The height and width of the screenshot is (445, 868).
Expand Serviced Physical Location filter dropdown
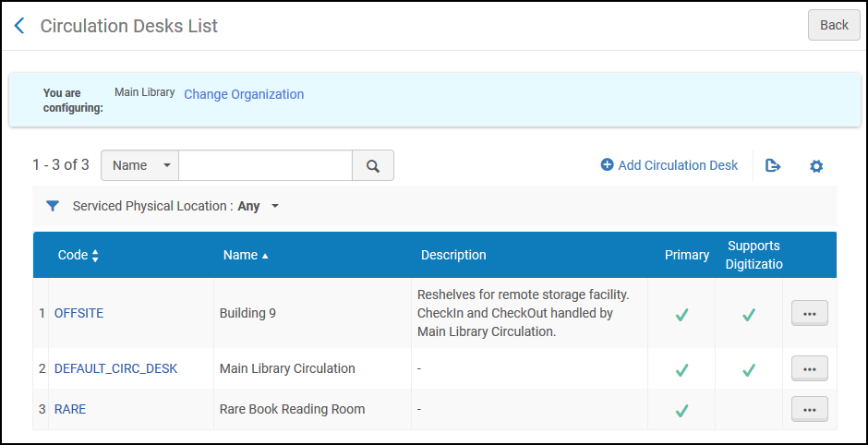(x=275, y=207)
